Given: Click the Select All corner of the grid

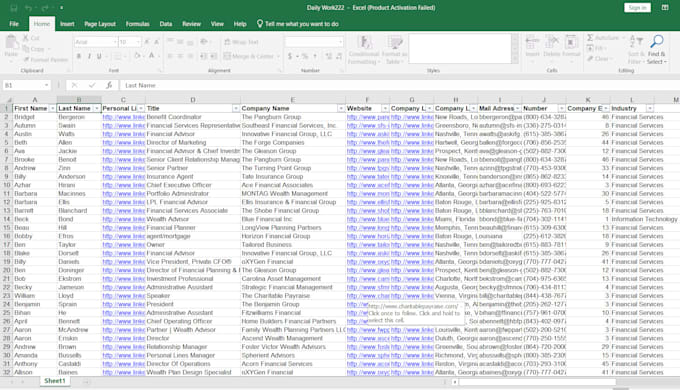Looking at the screenshot, I should [6, 100].
